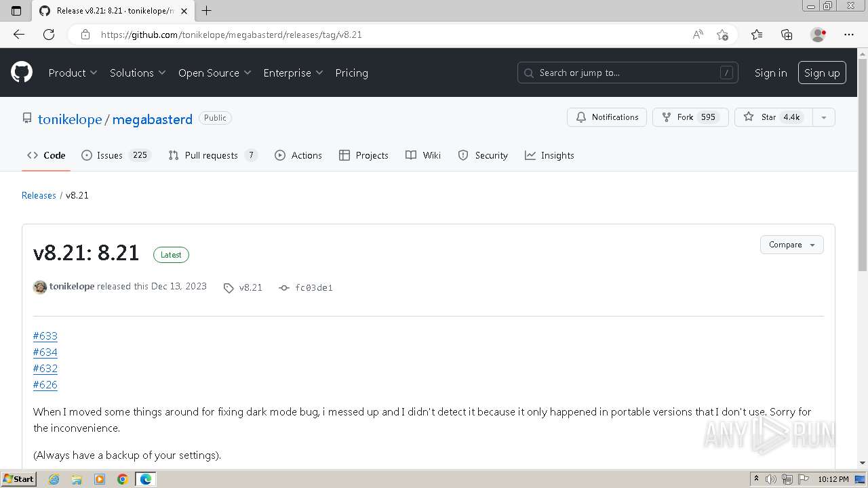Image resolution: width=868 pixels, height=488 pixels.
Task: Open tonikelope release author link
Action: pyautogui.click(x=72, y=286)
